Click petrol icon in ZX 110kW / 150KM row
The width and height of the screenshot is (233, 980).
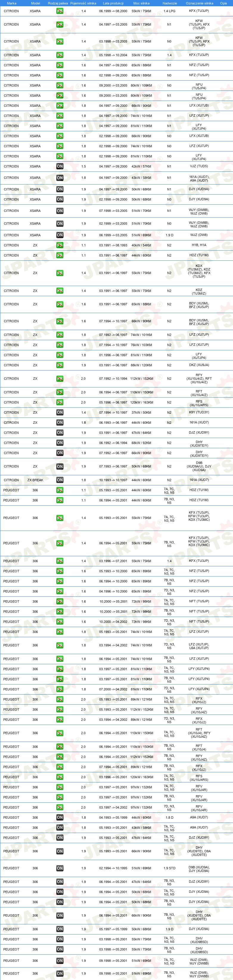coord(60,392)
